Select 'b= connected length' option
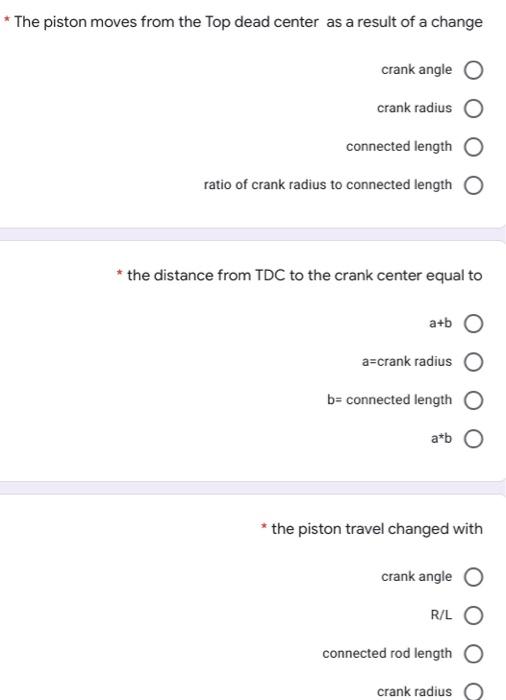 point(473,400)
